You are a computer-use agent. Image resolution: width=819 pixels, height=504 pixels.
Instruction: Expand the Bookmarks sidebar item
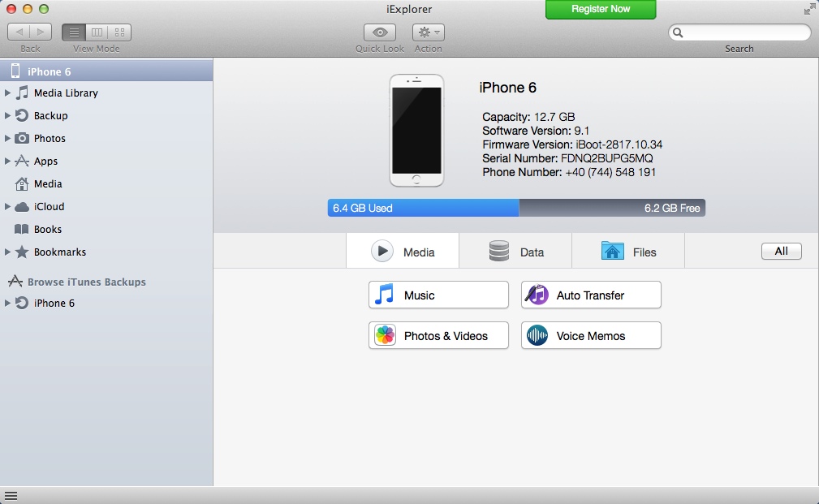click(x=8, y=252)
